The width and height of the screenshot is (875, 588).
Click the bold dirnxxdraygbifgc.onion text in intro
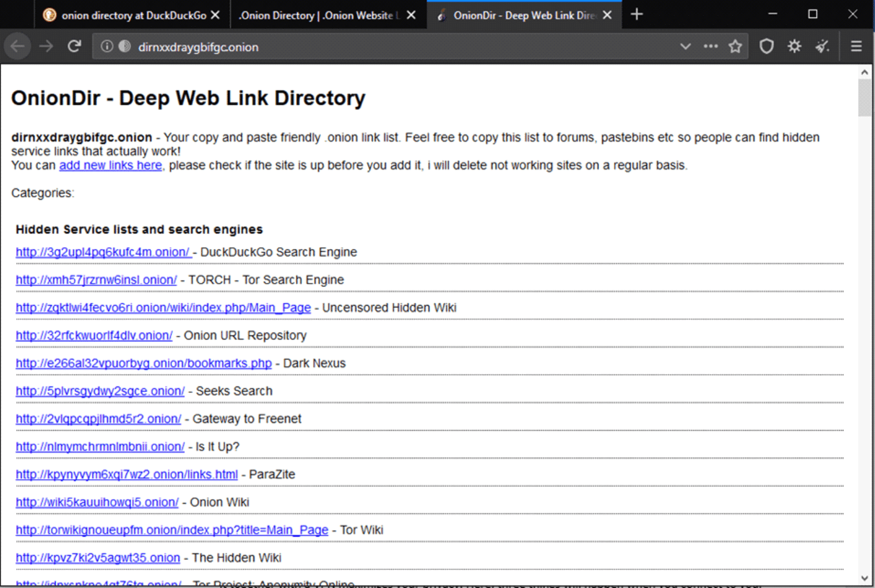pos(82,137)
